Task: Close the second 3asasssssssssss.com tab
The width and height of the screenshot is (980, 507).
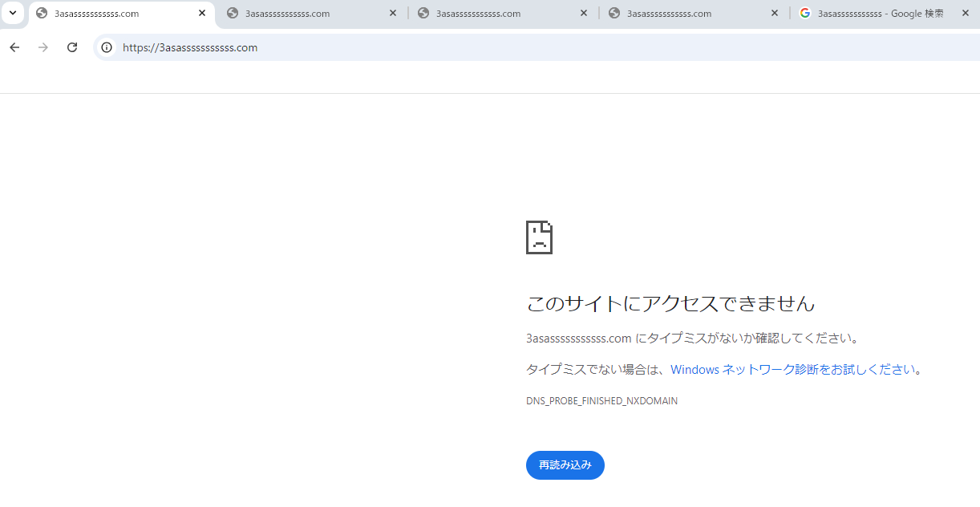Action: (393, 14)
